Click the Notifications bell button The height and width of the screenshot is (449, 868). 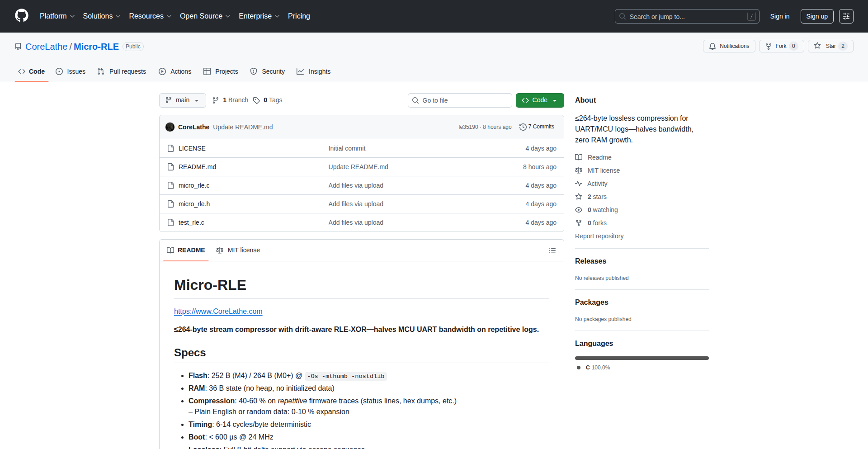coord(729,46)
